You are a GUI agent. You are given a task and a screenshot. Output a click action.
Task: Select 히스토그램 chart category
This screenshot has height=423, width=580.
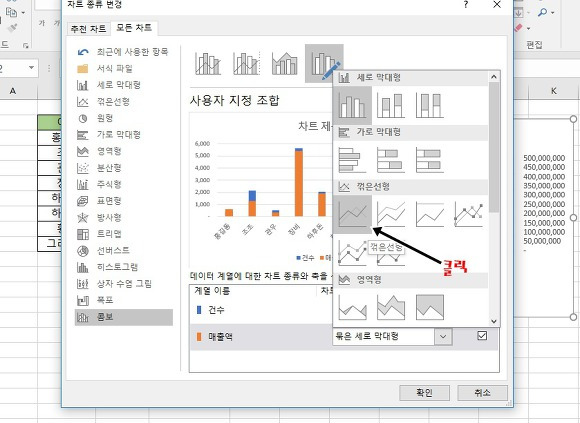pos(124,267)
